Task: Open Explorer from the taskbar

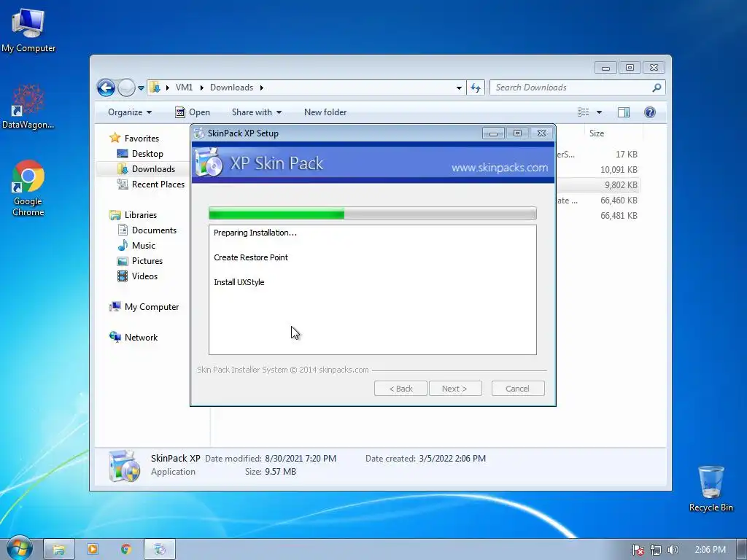Action: (x=58, y=550)
